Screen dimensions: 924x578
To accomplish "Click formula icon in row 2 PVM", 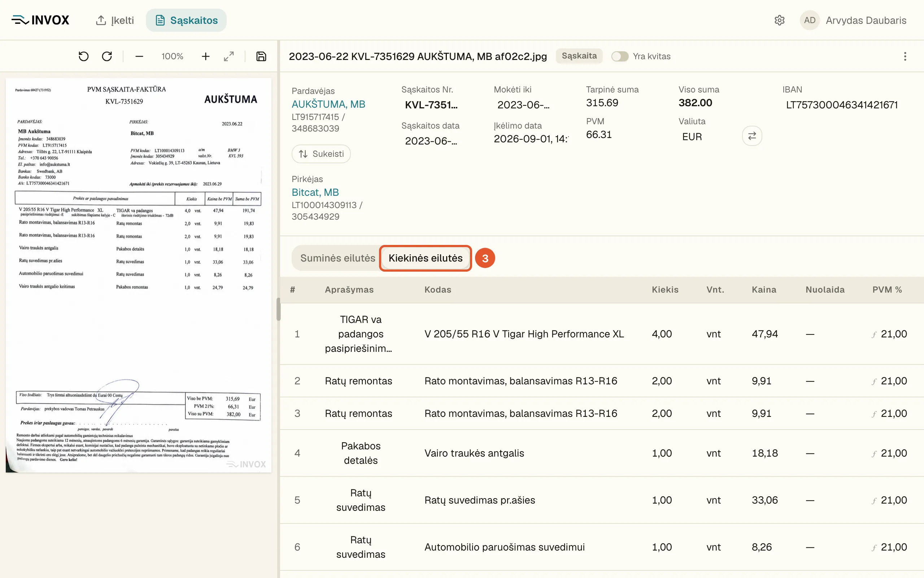I will [874, 382].
